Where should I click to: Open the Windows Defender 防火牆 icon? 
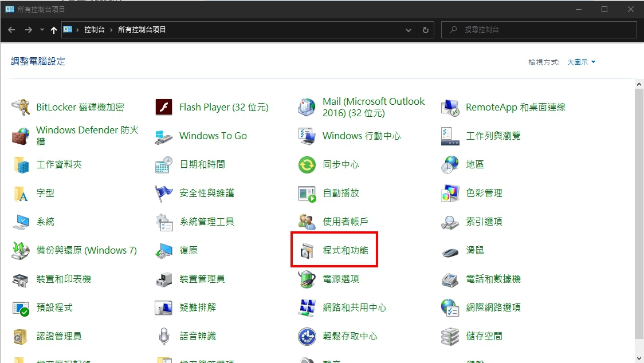(x=21, y=136)
